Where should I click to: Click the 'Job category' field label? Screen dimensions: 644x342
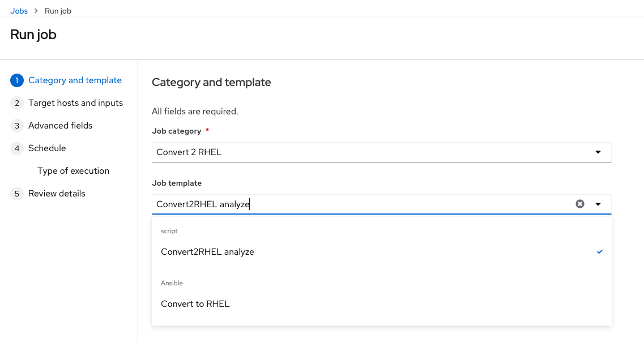(177, 131)
